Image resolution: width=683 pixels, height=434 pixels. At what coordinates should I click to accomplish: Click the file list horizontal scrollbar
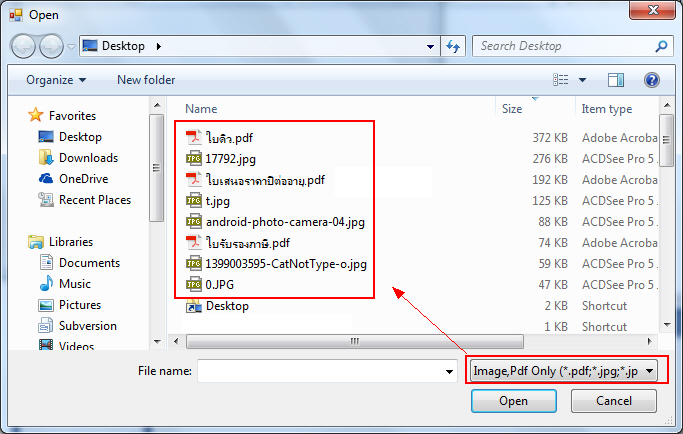pyautogui.click(x=355, y=341)
